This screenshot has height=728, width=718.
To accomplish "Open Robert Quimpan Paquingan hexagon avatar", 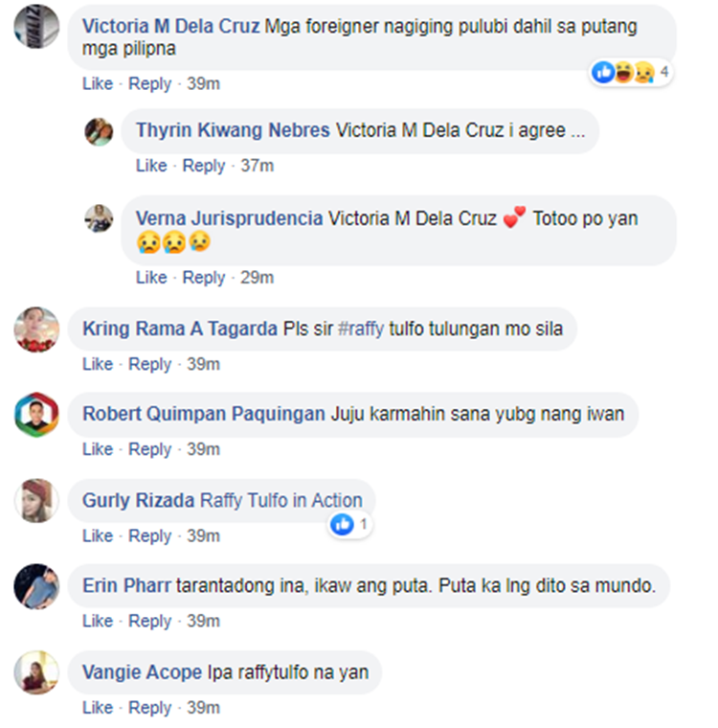I will (x=36, y=414).
